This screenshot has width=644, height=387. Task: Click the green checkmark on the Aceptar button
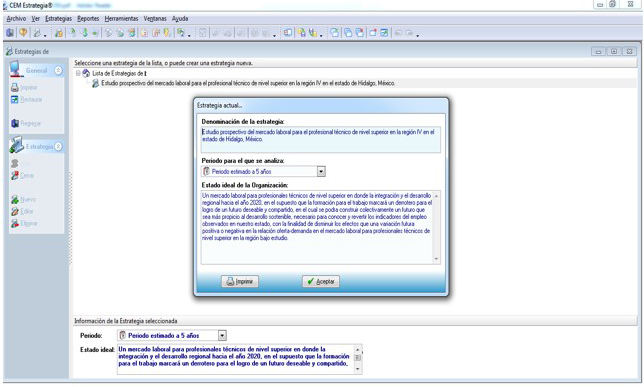tap(310, 281)
